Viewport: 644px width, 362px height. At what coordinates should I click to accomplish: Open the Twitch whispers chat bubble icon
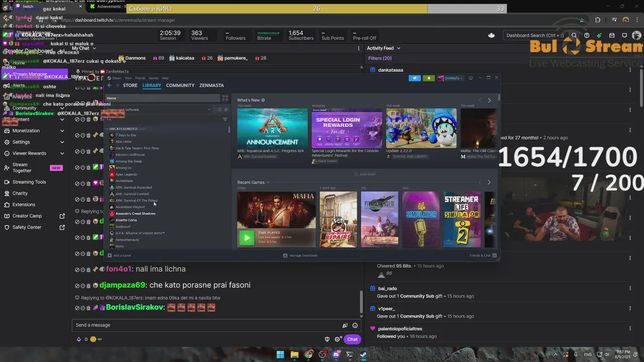(624, 35)
